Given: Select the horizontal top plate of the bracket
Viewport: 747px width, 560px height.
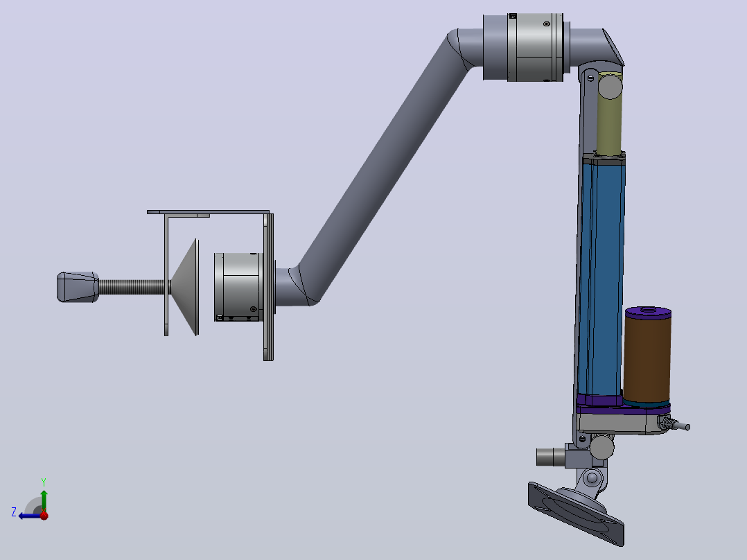Looking at the screenshot, I should (208, 212).
